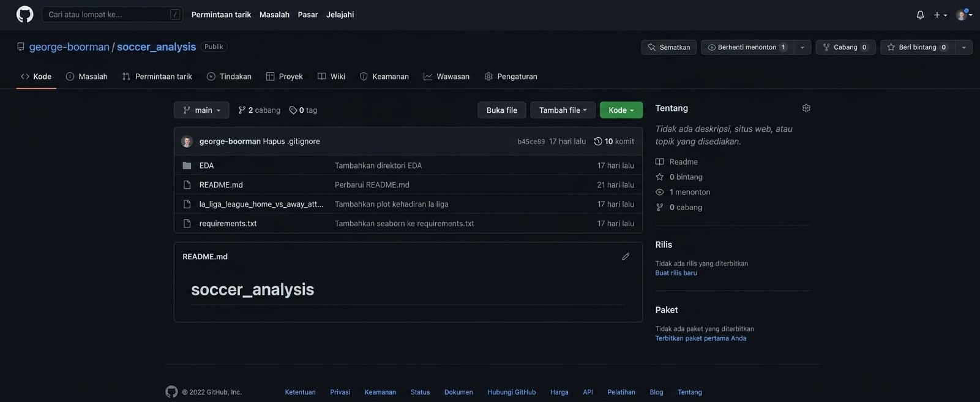The height and width of the screenshot is (402, 980).
Task: Click the Sematkan pin button
Action: (668, 47)
